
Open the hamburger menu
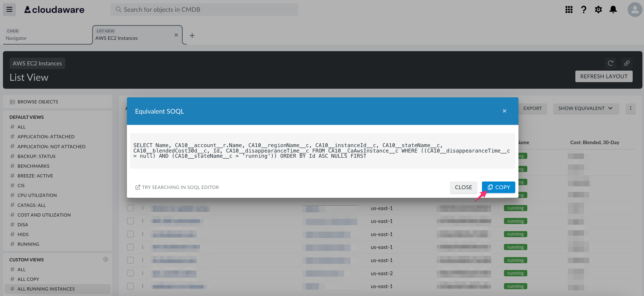(9, 10)
